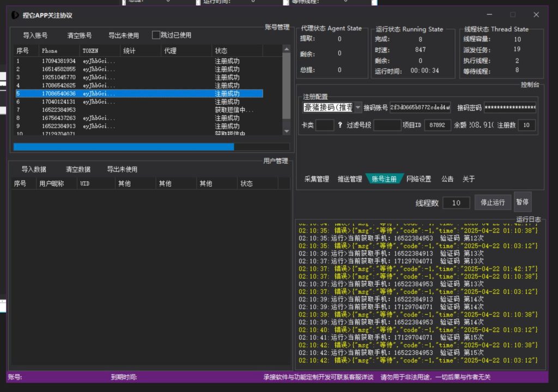Click the app logo icon in title bar
558x392 pixels.
point(15,15)
